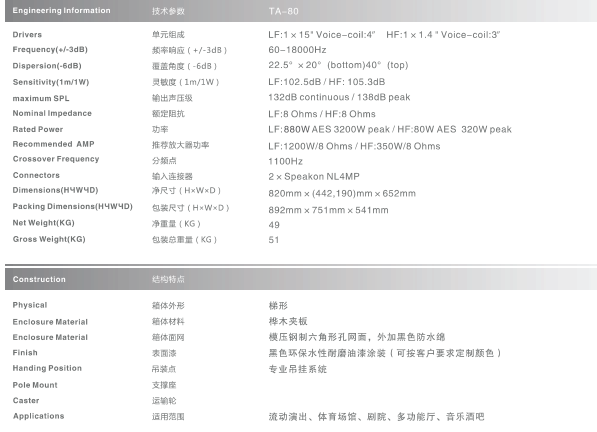597x432 pixels.
Task: Select 'maximum SPL' label
Action: click(x=41, y=99)
